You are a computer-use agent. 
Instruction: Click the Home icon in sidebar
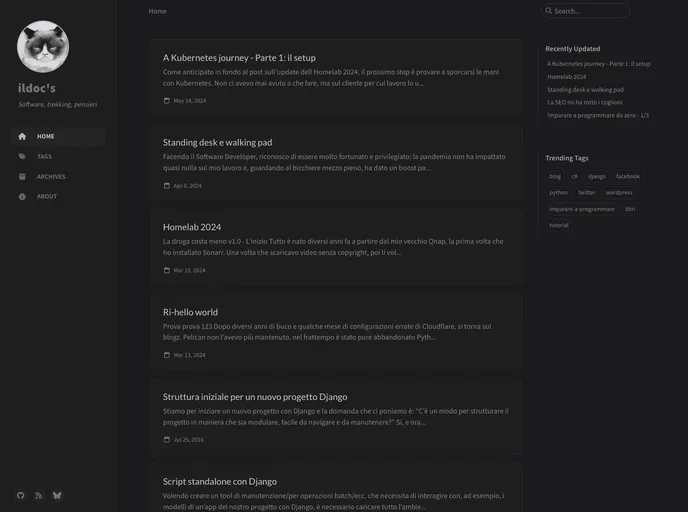pyautogui.click(x=22, y=136)
